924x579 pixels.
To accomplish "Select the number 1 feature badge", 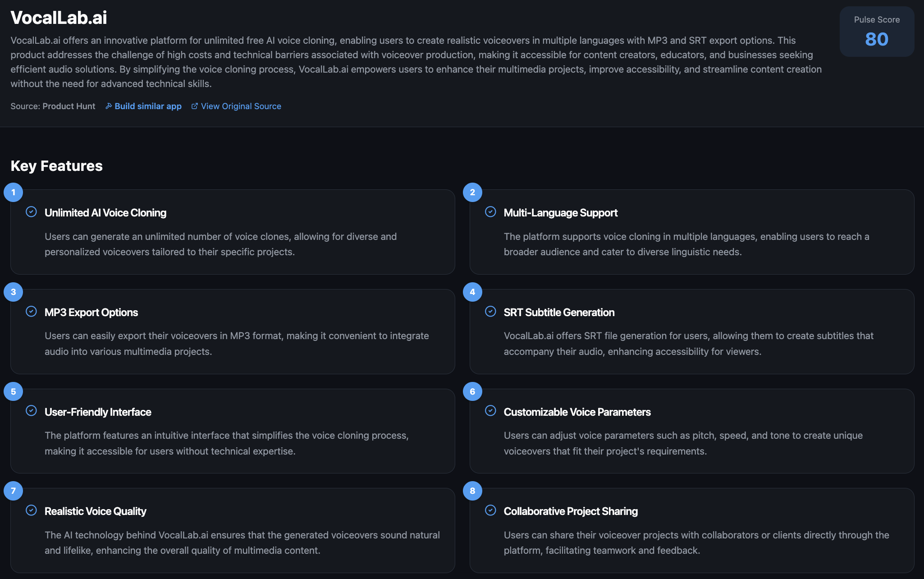I will coord(14,193).
